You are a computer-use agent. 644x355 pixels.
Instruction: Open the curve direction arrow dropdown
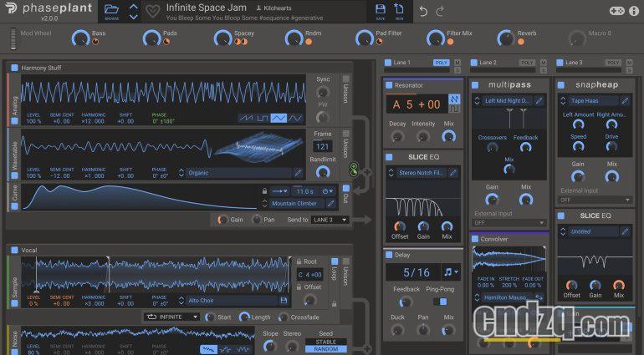point(280,191)
